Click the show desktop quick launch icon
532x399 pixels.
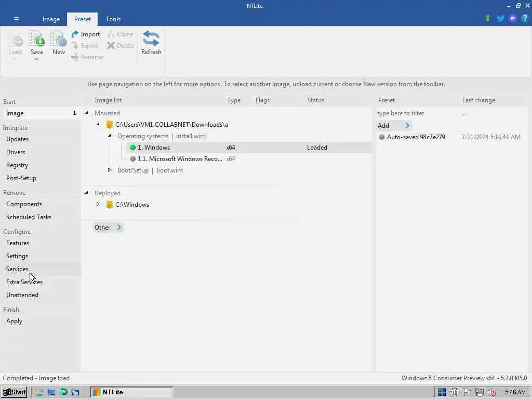point(51,393)
